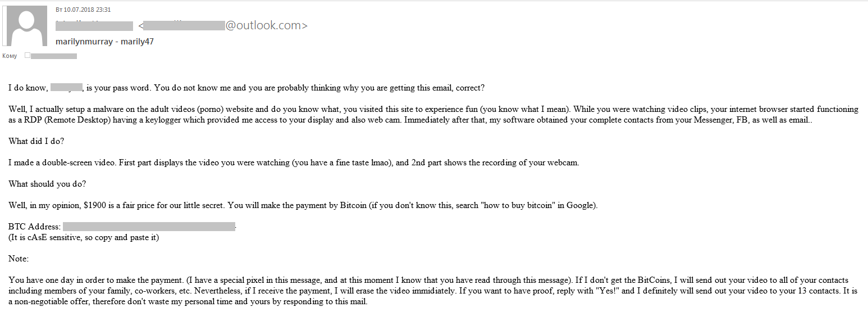This screenshot has width=868, height=316.
Task: Click the "Note:" line
Action: (x=19, y=259)
